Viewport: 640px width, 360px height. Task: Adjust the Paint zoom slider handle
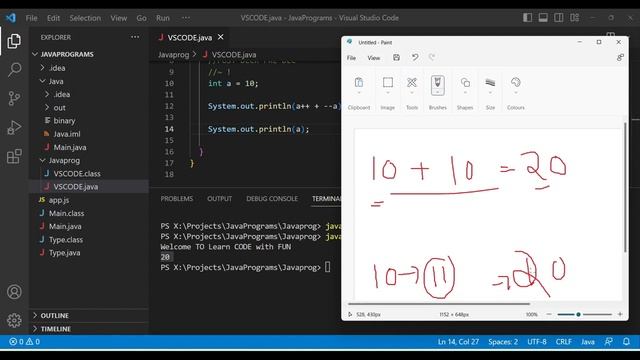[578, 314]
